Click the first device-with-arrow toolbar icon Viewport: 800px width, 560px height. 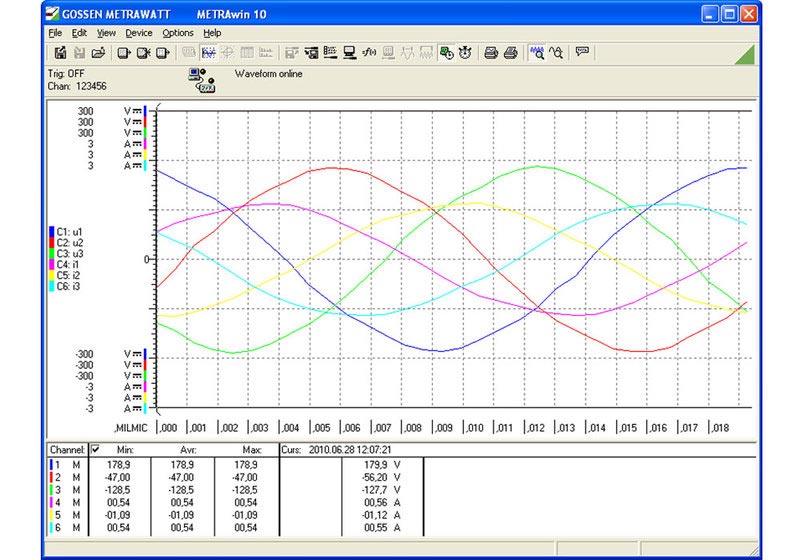(124, 53)
